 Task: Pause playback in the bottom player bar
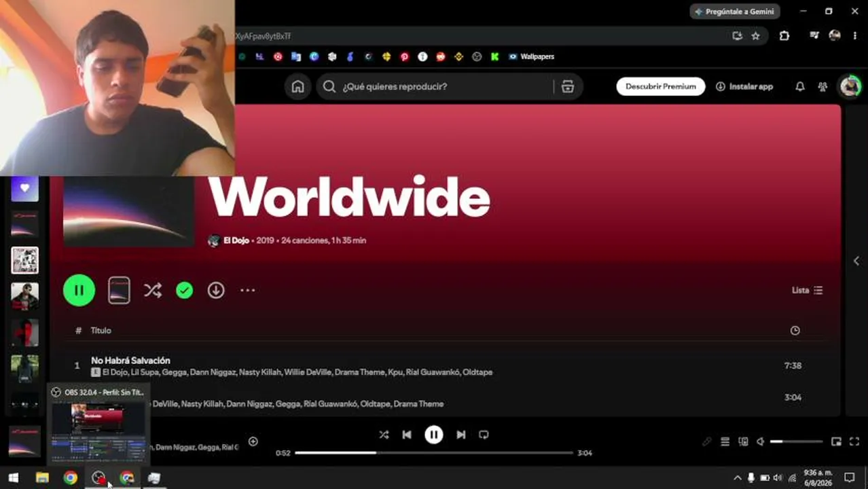coord(433,435)
